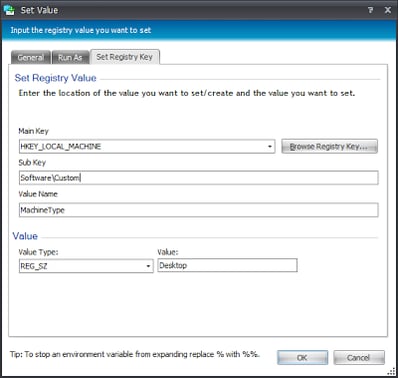Click the Set Value application icon
The width and height of the screenshot is (398, 378).
pos(9,10)
